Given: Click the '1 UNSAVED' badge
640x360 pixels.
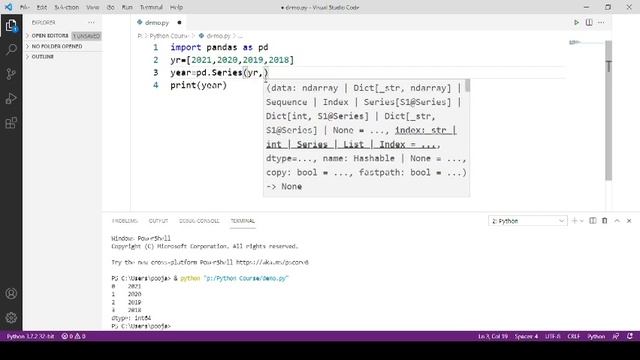Looking at the screenshot, I should pos(87,36).
